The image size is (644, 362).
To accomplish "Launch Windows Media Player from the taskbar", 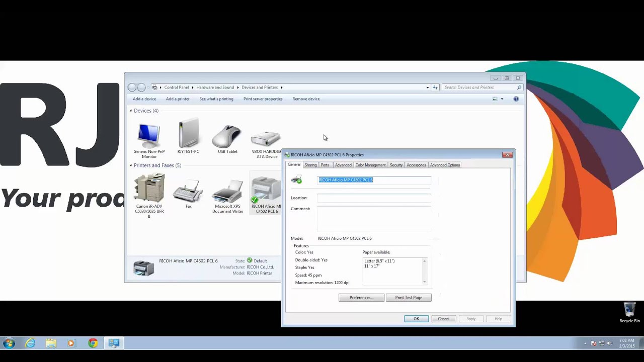I will pos(71,343).
